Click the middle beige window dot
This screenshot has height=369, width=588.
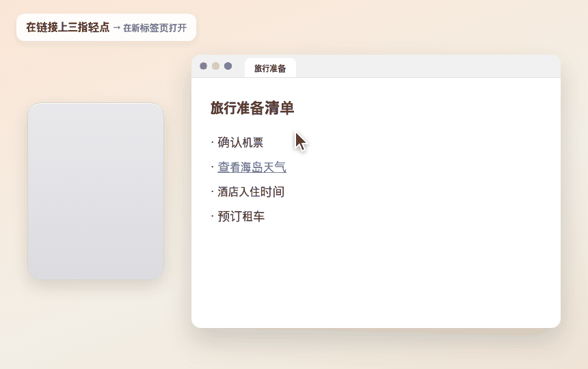(x=215, y=66)
